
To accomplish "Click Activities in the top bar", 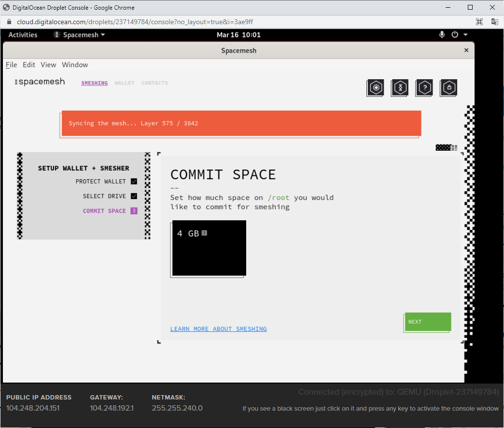I will pyautogui.click(x=23, y=35).
